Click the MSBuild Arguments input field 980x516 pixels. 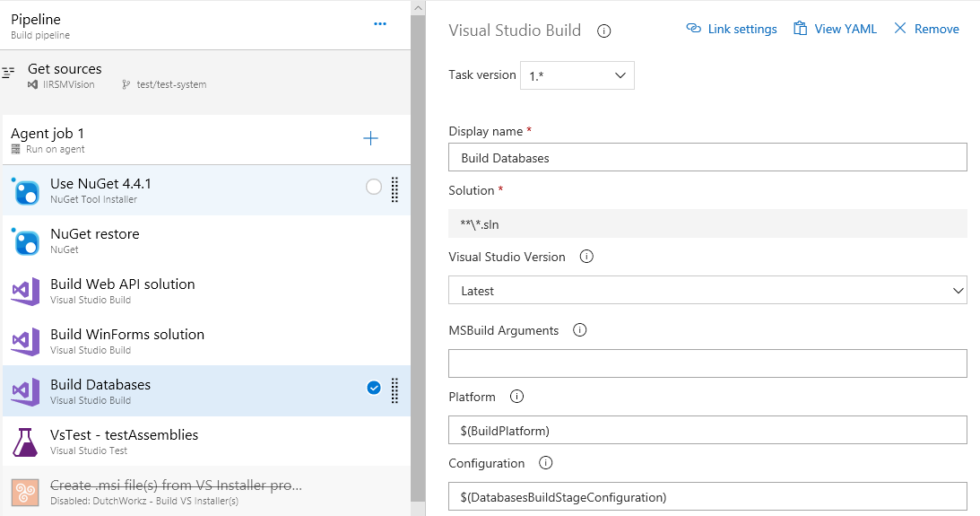pos(707,363)
